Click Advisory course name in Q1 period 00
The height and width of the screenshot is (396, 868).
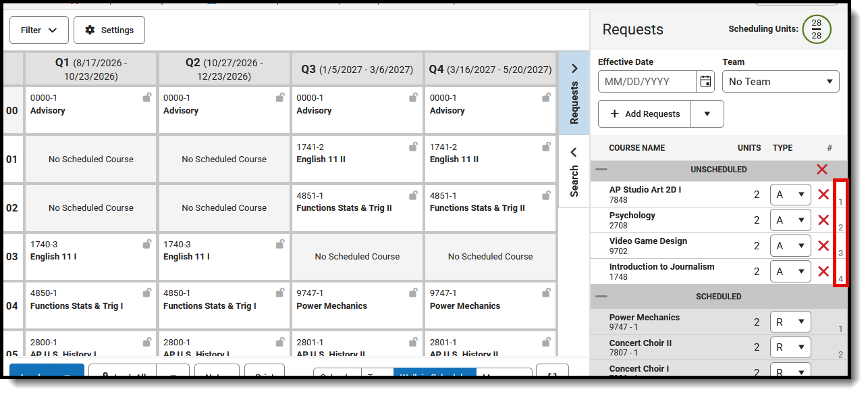(48, 111)
